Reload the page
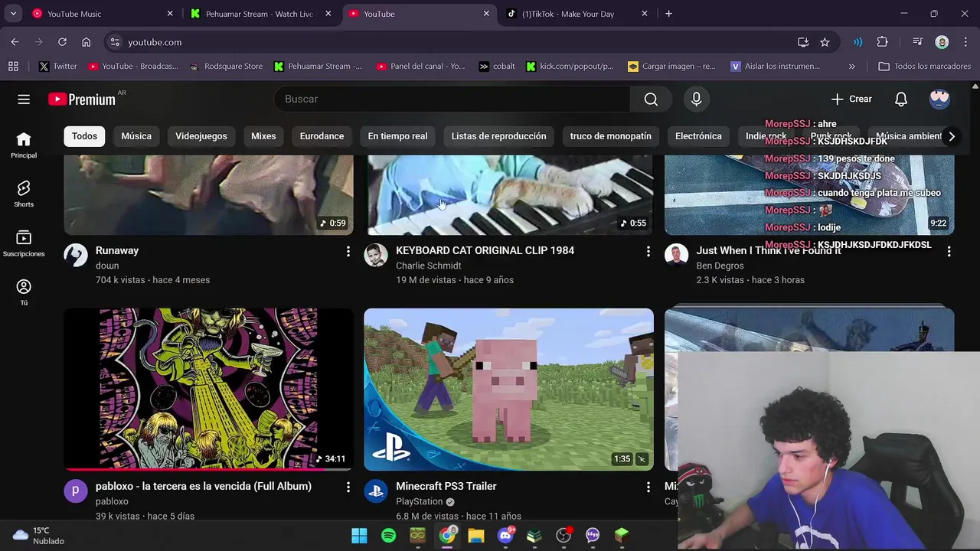 (62, 42)
